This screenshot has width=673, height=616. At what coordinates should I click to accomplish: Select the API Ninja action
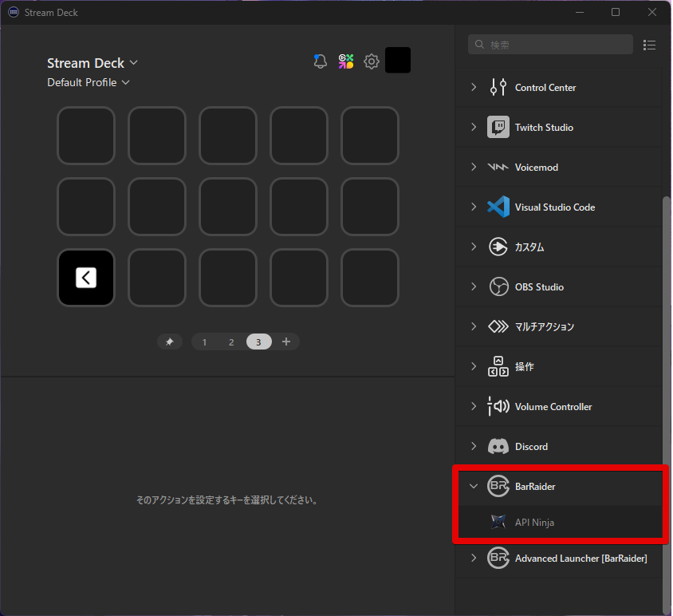click(x=560, y=522)
